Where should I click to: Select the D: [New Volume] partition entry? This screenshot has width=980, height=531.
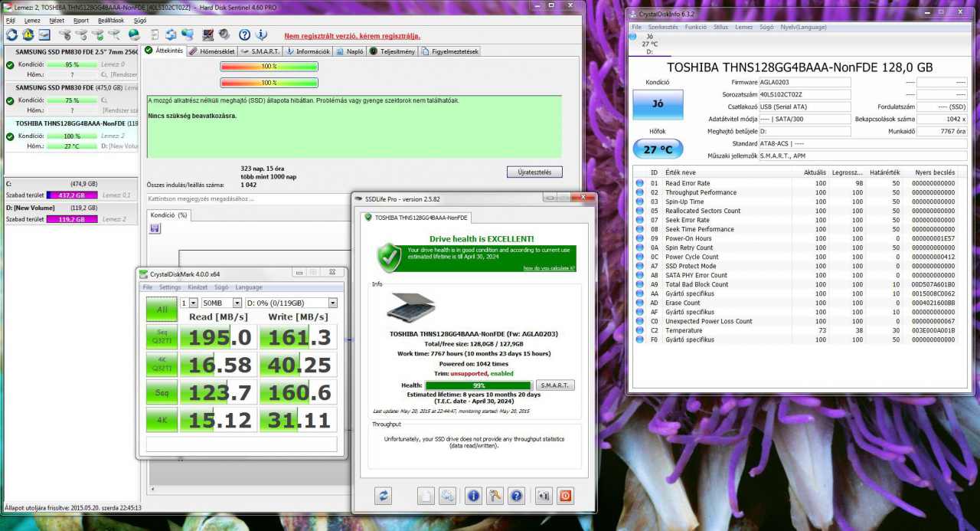click(x=70, y=214)
